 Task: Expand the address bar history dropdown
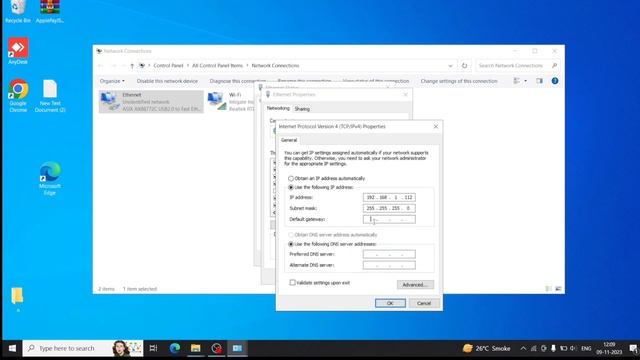450,65
